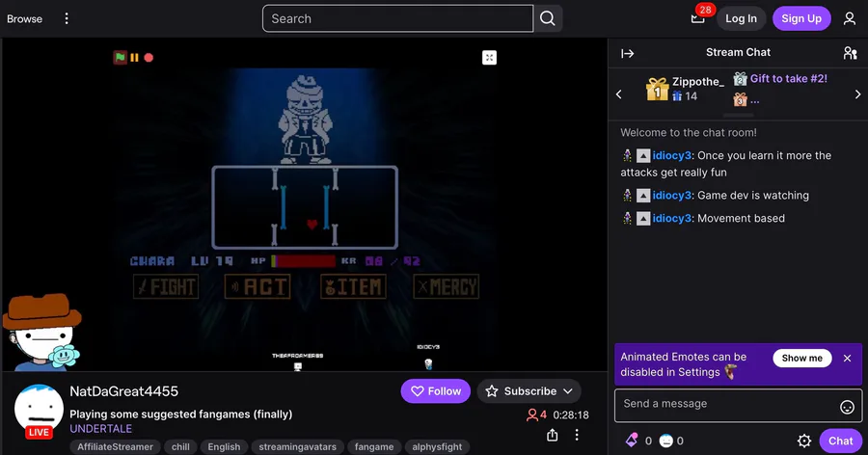
Task: Click the Chat send button
Action: point(840,441)
